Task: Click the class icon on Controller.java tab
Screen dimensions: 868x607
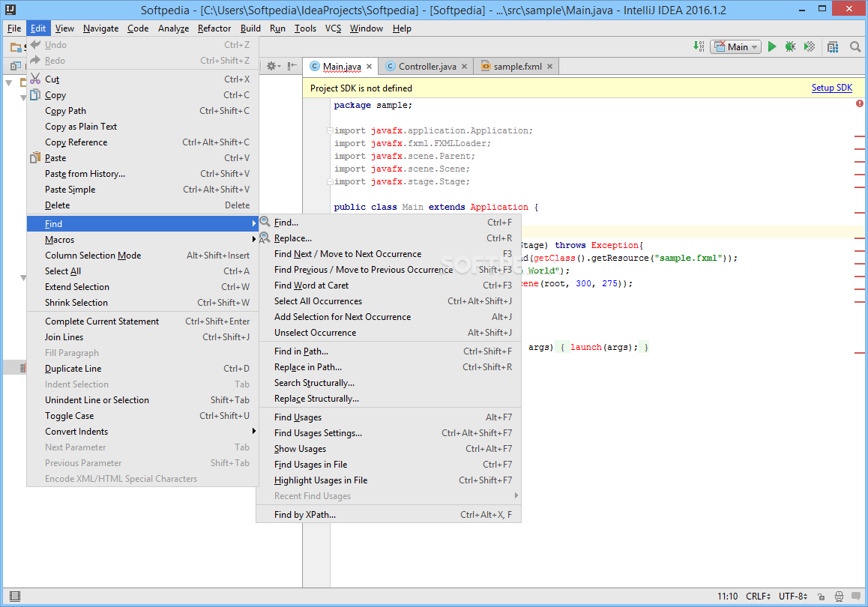Action: pyautogui.click(x=391, y=66)
